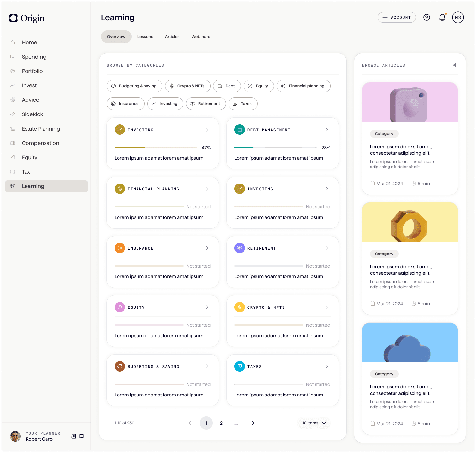Open the help question mark icon
Image resolution: width=476 pixels, height=456 pixels.
(x=426, y=17)
